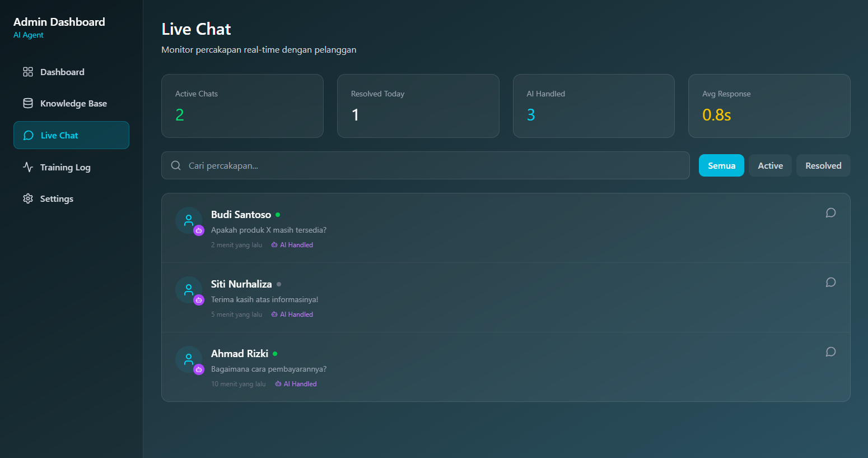
Task: Click the search magnifier icon
Action: (x=176, y=166)
